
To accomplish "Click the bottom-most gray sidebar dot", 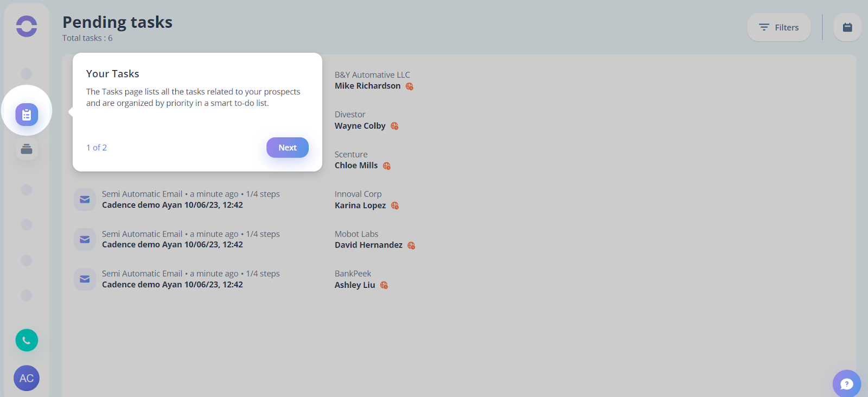I will 27,295.
